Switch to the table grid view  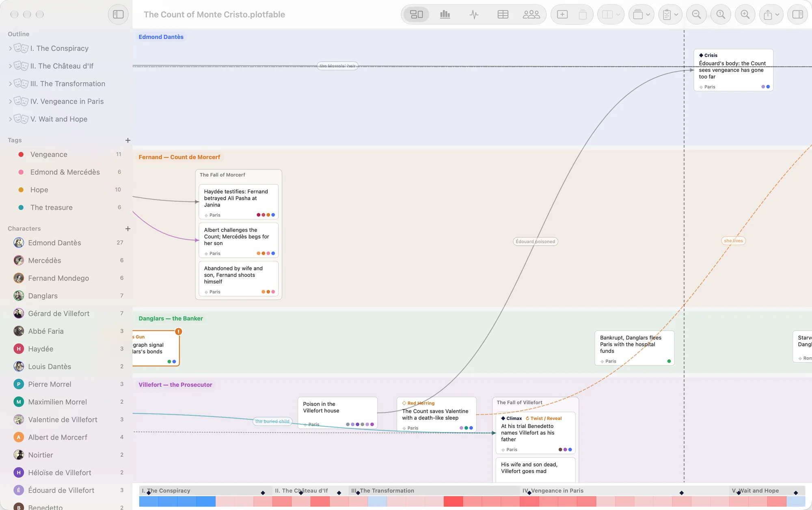(503, 15)
